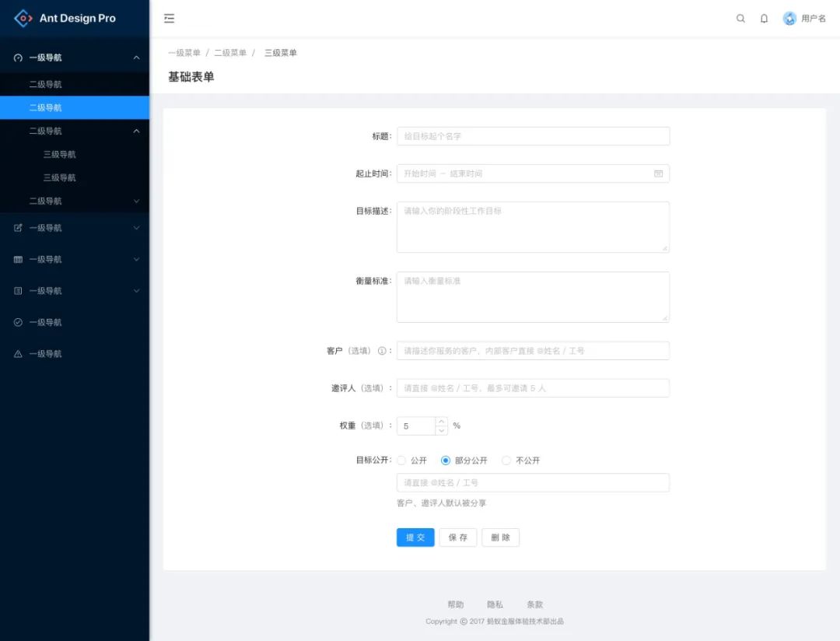Open the 条款 footer link

534,604
